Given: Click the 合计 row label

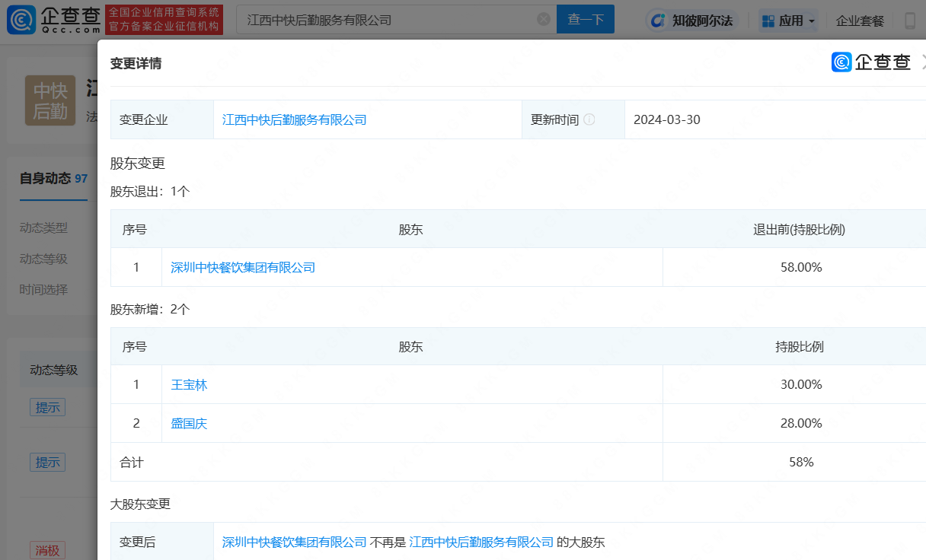Looking at the screenshot, I should (x=132, y=462).
